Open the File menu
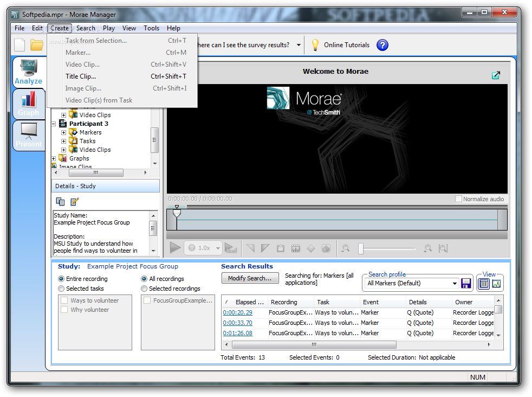 point(20,28)
